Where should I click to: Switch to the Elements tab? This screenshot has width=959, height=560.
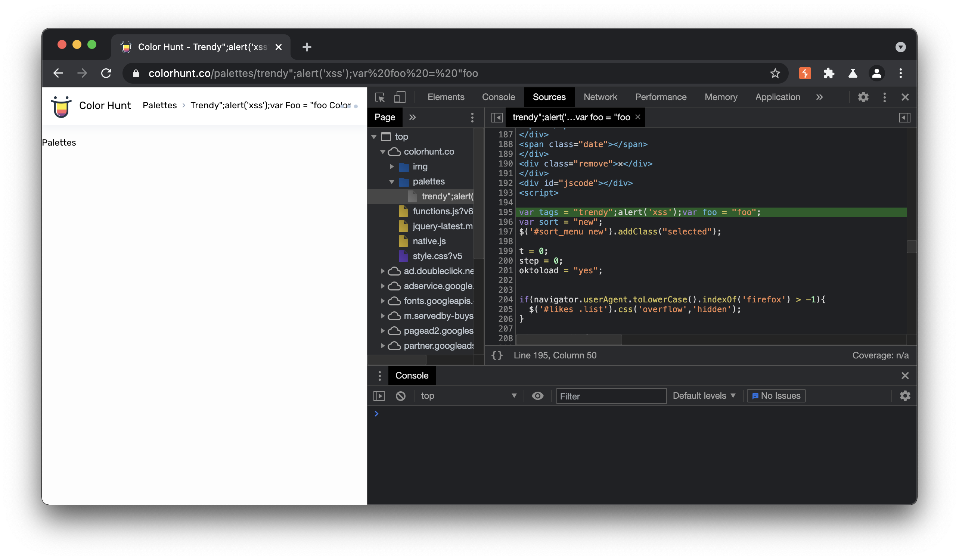[x=446, y=97]
